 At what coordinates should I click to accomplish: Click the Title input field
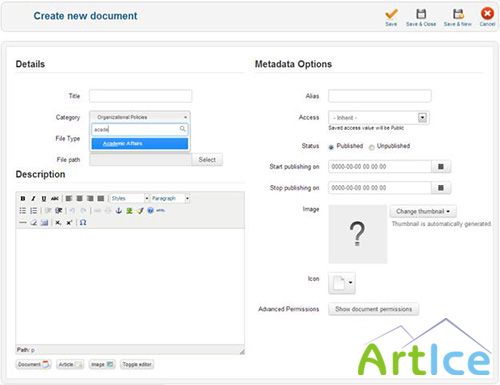click(140, 96)
